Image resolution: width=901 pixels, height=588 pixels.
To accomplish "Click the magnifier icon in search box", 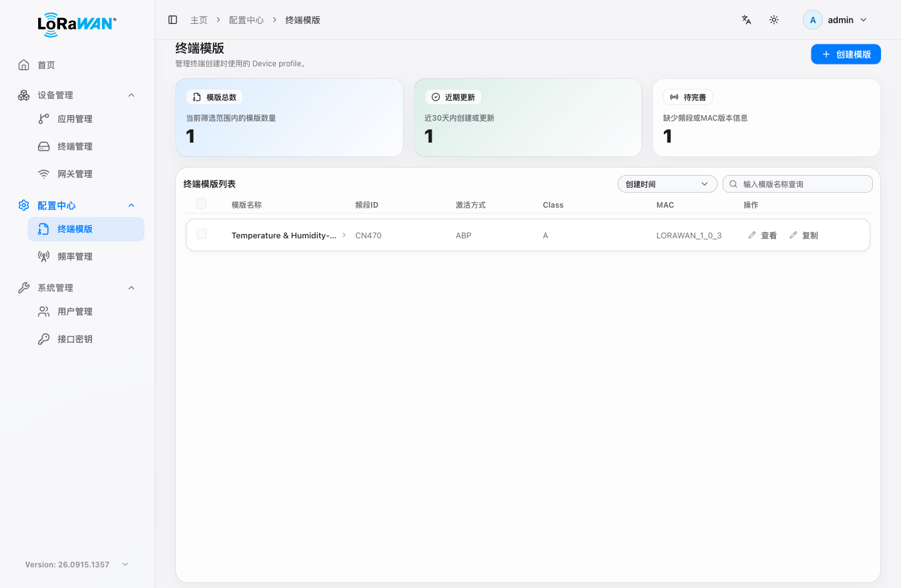I will coord(733,184).
